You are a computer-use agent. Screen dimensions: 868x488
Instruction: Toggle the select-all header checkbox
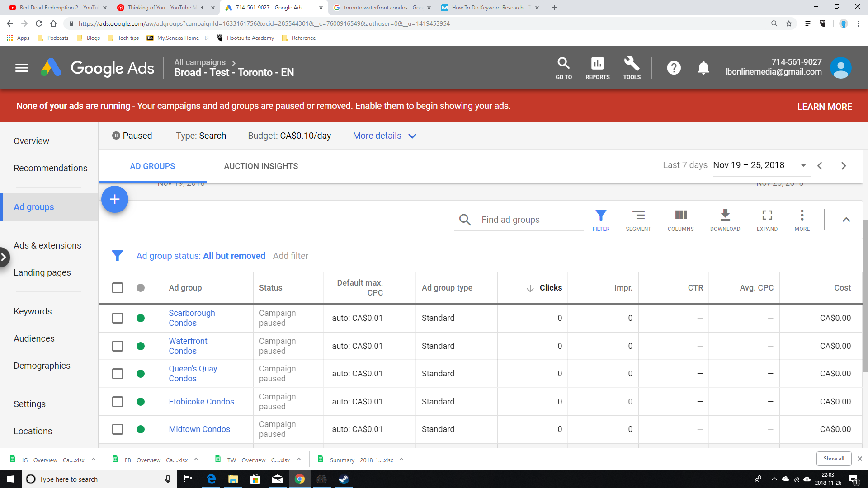(x=118, y=288)
